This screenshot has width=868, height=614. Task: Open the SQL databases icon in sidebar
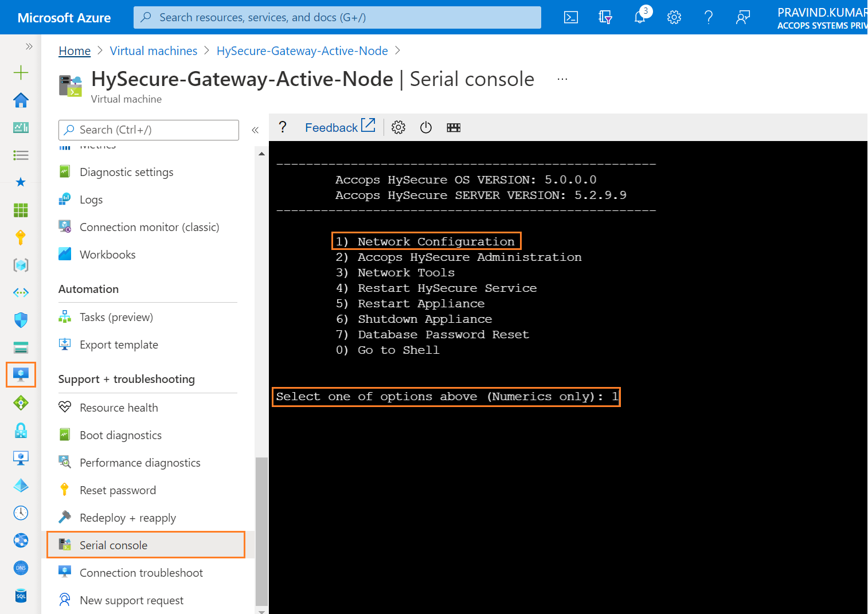tap(21, 595)
